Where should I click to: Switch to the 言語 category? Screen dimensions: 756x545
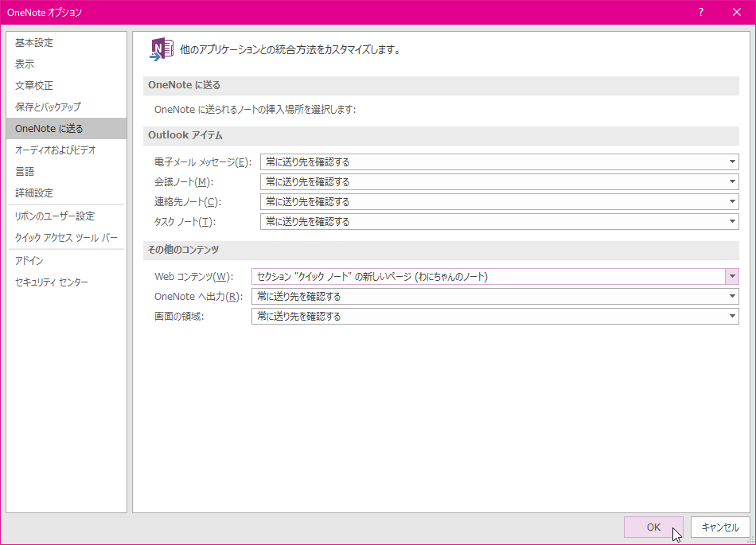(x=67, y=172)
